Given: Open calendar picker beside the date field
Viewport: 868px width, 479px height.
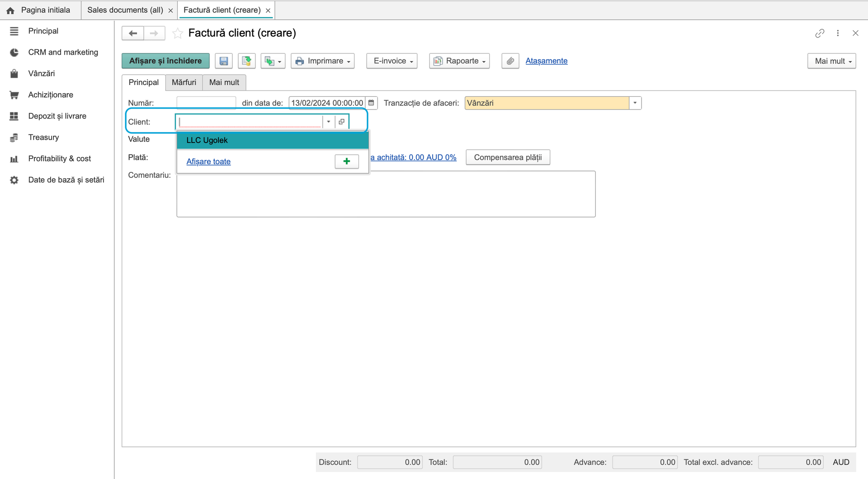Looking at the screenshot, I should (x=371, y=103).
